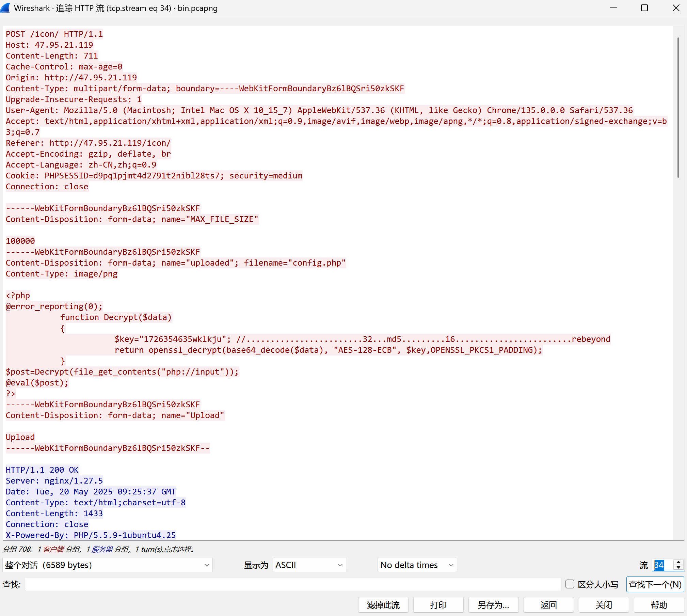This screenshot has height=616, width=687.
Task: Click the vertical scrollbar thumb in stream view
Action: [x=678, y=107]
